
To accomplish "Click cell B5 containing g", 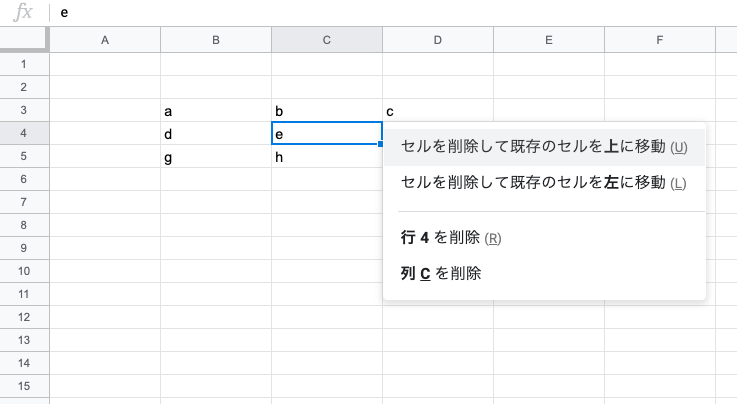I will click(216, 156).
